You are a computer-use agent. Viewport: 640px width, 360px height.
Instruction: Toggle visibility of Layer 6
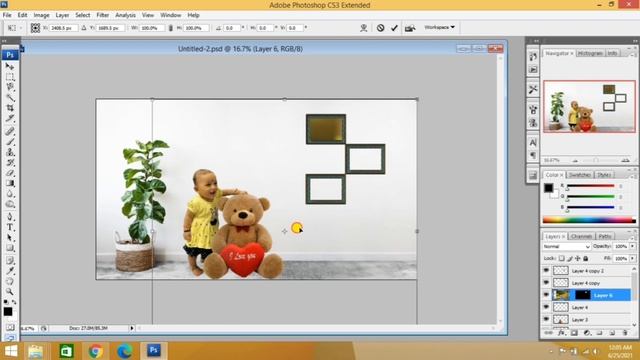click(x=546, y=295)
